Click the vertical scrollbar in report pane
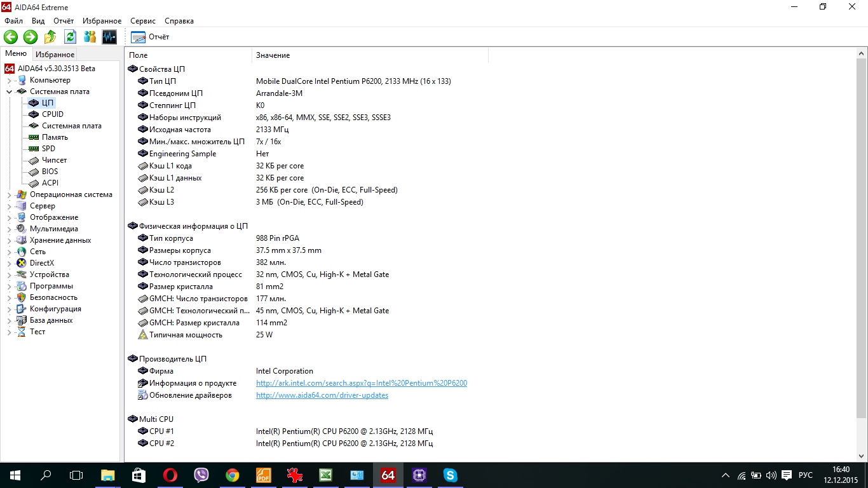The image size is (868, 488). click(x=861, y=254)
